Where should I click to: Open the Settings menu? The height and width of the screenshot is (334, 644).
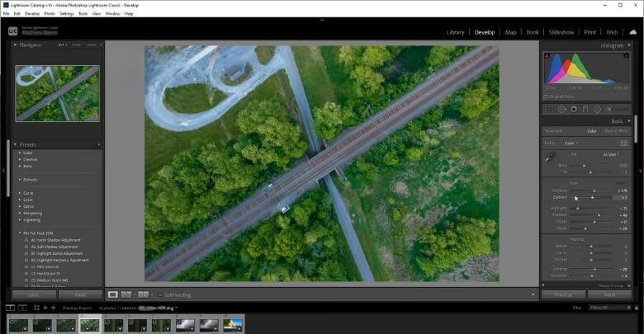click(x=67, y=13)
